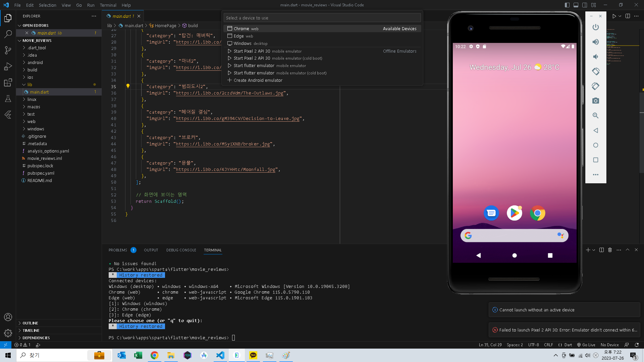Open Flutter sidebar icon
Image resolution: width=644 pixels, height=362 pixels.
[8, 115]
